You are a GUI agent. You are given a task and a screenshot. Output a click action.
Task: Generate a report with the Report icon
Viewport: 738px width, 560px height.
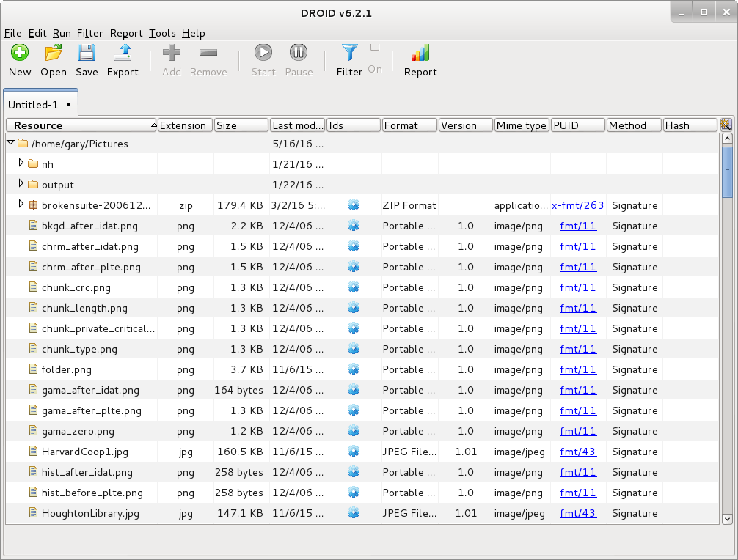[x=420, y=54]
